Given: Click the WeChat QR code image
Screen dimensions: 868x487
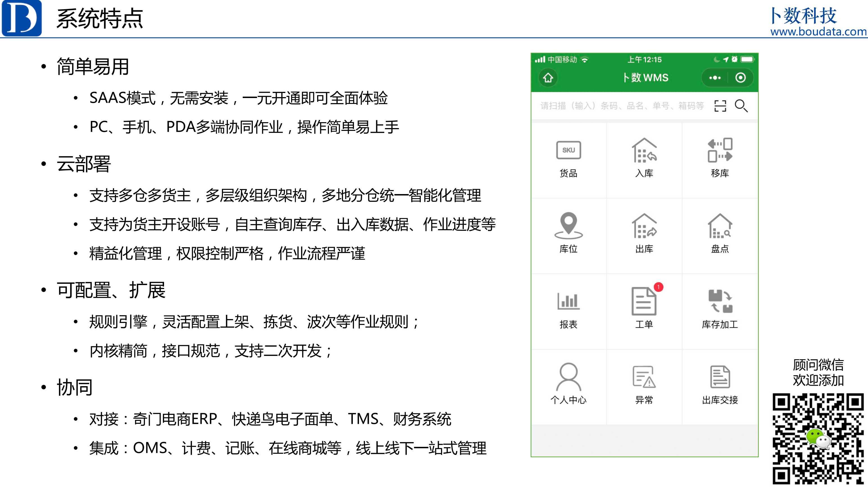Looking at the screenshot, I should (x=818, y=438).
